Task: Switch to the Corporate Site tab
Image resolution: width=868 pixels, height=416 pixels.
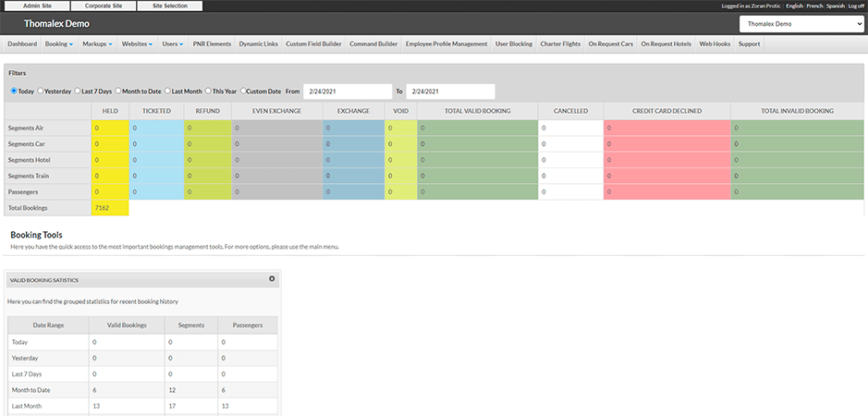Action: 104,6
